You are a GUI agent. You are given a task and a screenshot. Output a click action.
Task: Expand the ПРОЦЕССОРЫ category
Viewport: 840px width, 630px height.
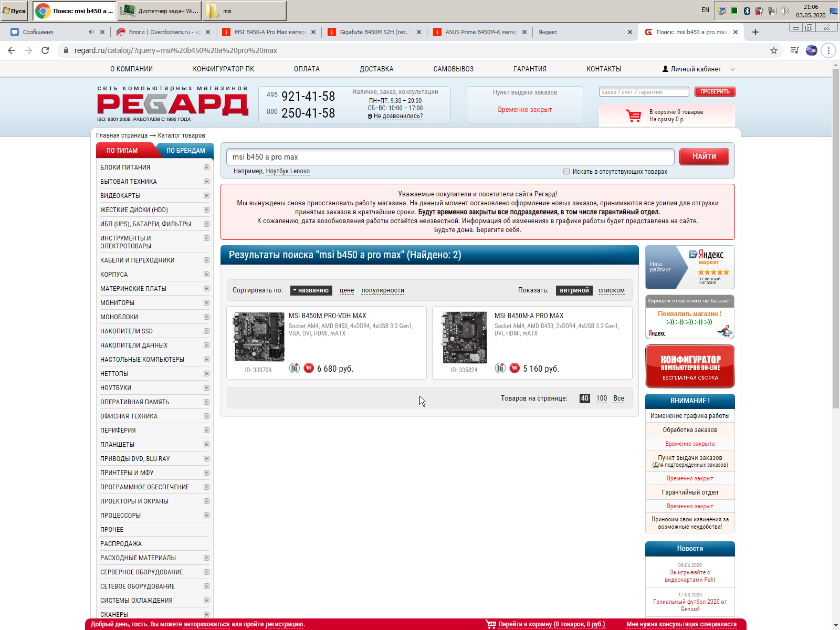206,516
